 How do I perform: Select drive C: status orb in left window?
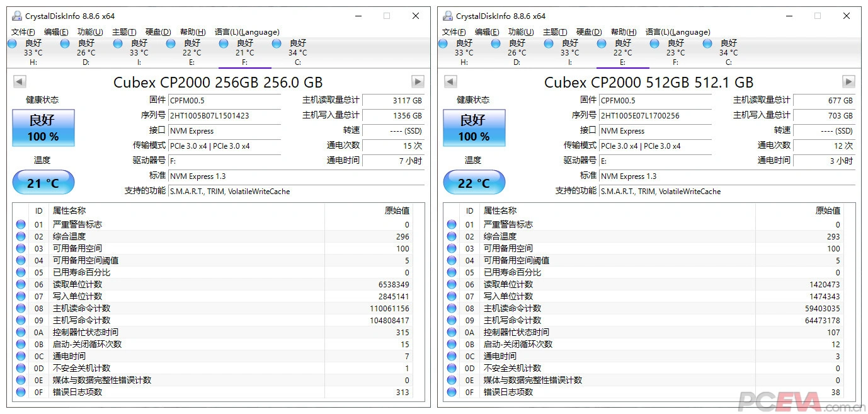click(277, 43)
